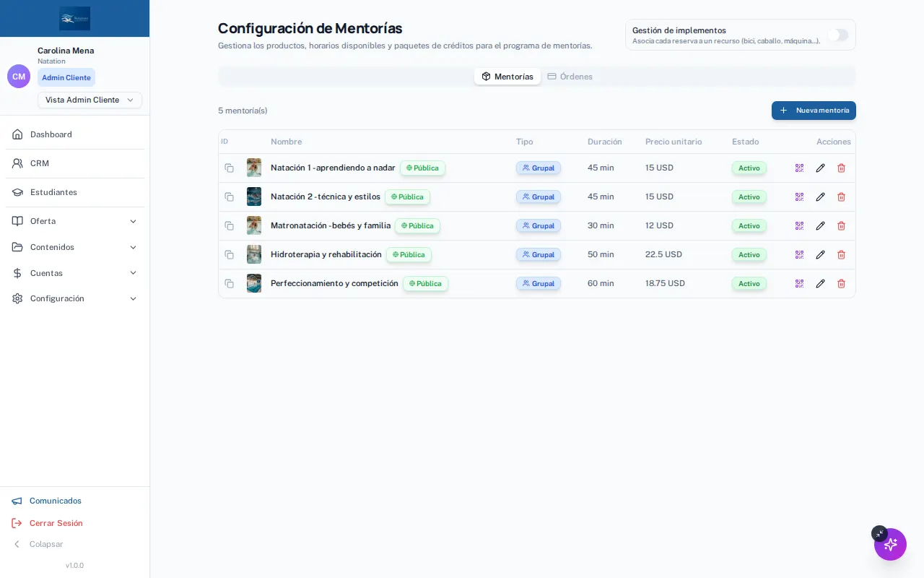
Task: Expand the Configuración sidebar section
Action: click(75, 298)
